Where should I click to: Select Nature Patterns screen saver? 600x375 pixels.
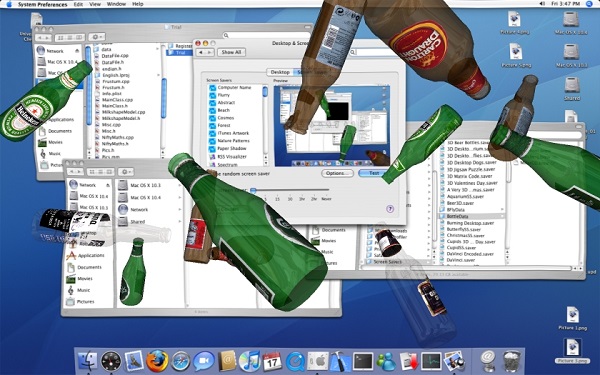[233, 141]
